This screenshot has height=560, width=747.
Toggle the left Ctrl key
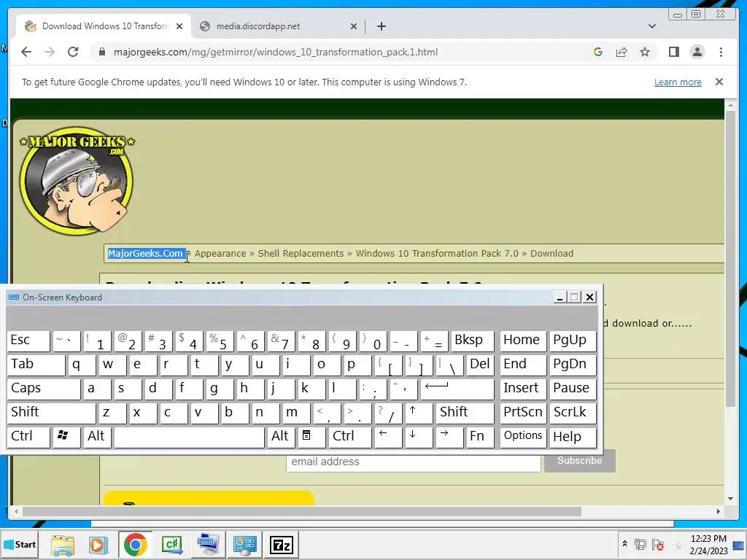28,437
